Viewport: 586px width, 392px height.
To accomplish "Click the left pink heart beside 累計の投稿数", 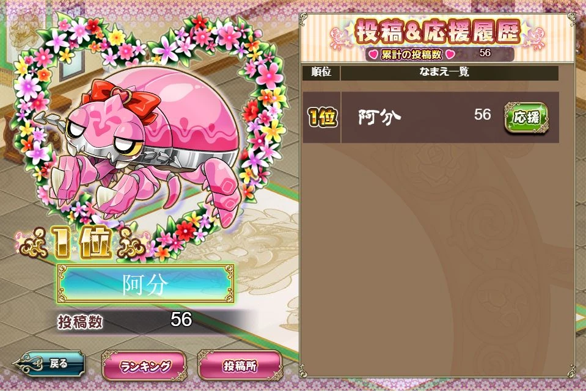I will (373, 54).
